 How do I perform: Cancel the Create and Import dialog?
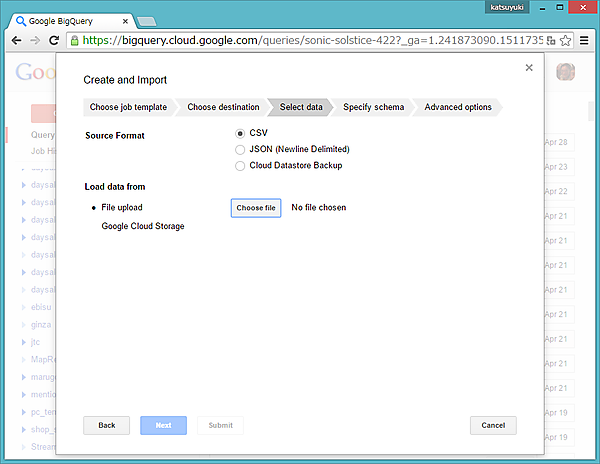pyautogui.click(x=493, y=425)
